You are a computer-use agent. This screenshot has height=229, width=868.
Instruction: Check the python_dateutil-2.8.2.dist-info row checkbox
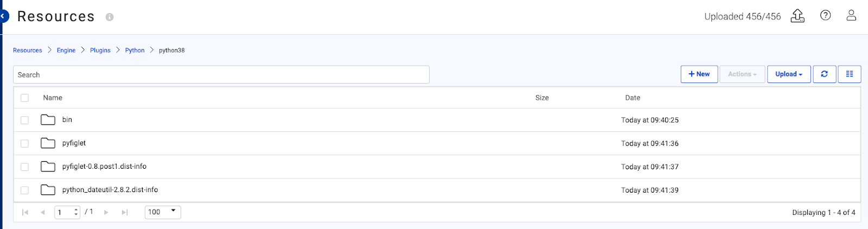point(25,190)
